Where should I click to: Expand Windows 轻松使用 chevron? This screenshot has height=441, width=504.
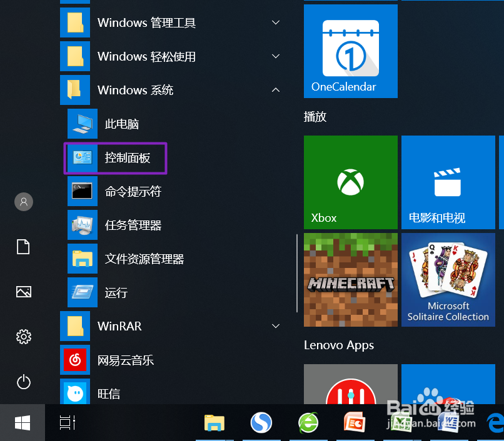pos(276,56)
